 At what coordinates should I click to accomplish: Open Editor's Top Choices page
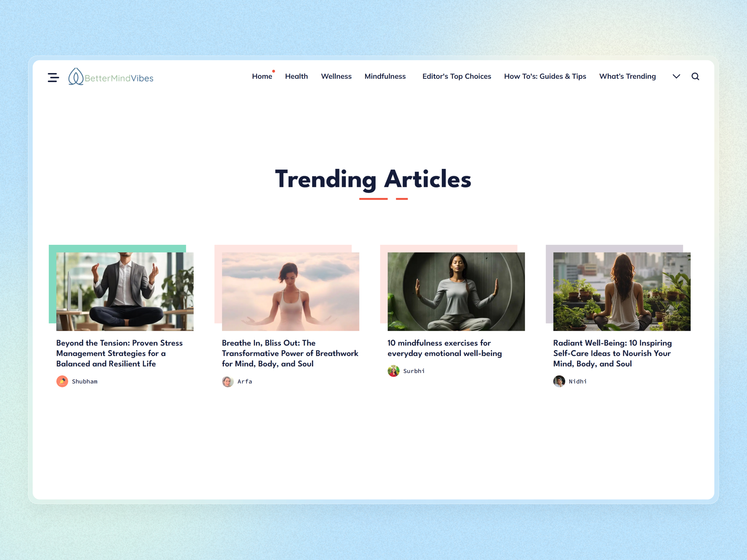coord(457,77)
